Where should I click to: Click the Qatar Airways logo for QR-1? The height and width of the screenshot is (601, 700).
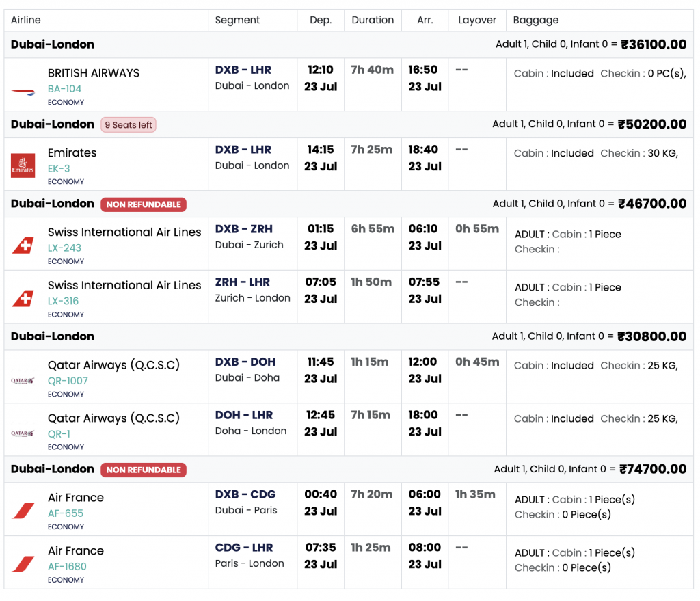(x=23, y=433)
